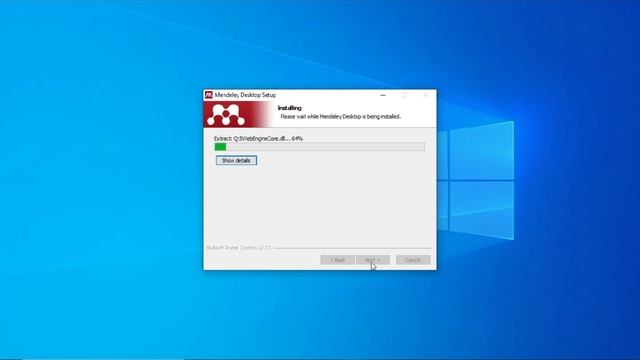Click the greyed-out maximize button in the title bar
The image size is (640, 360).
404,95
